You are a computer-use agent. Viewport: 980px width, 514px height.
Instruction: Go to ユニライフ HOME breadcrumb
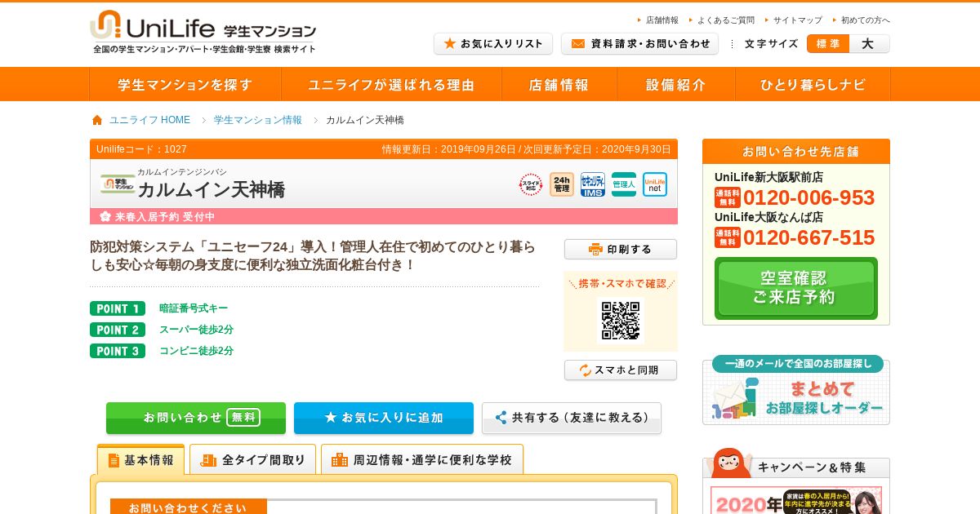(x=149, y=120)
